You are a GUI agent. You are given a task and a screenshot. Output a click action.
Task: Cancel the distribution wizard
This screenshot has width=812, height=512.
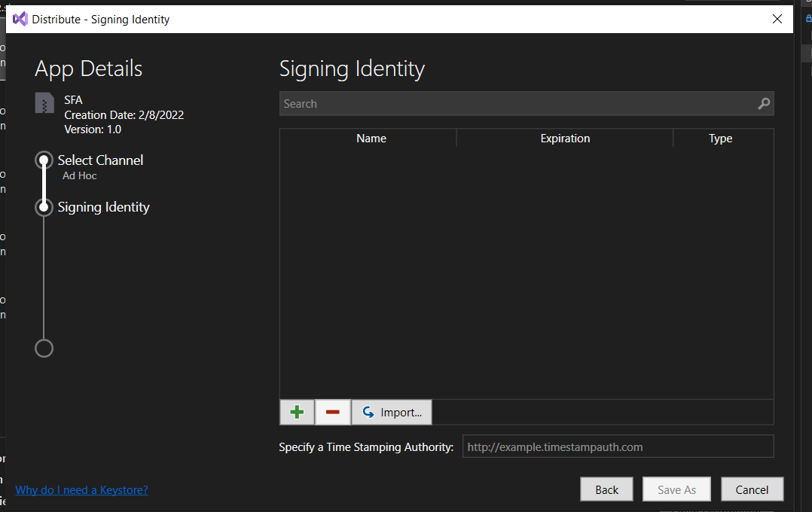click(x=752, y=489)
